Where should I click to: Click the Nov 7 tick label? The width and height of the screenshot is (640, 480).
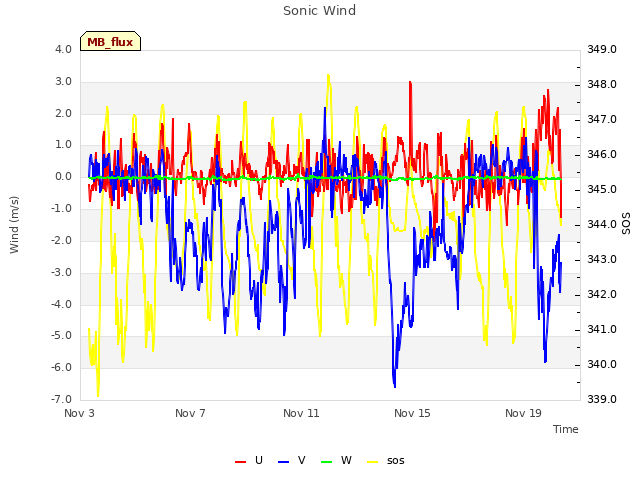point(190,413)
